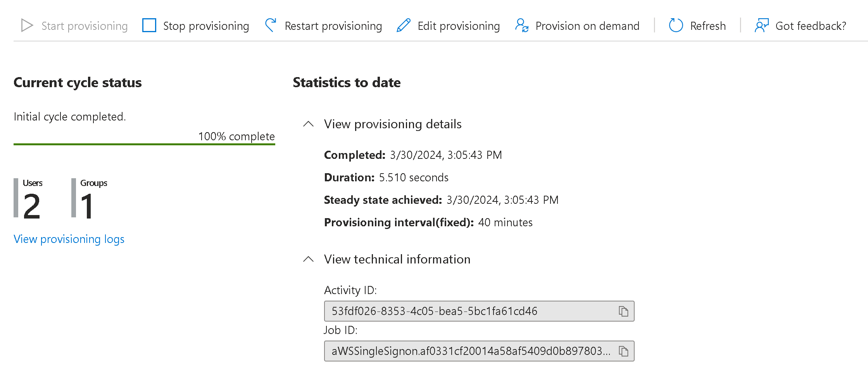Click the Provision on demand user icon
Image resolution: width=868 pixels, height=389 pixels.
point(522,26)
